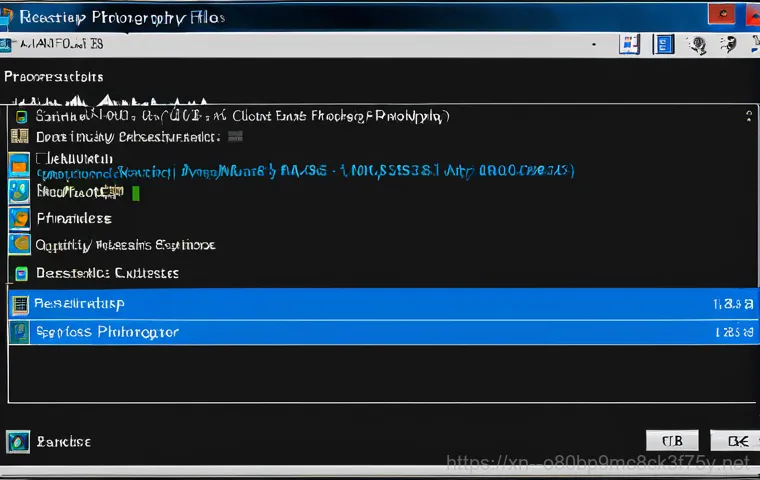This screenshot has width=760, height=480.
Task: Click the blue document icon in the top toolbar
Action: coord(663,44)
